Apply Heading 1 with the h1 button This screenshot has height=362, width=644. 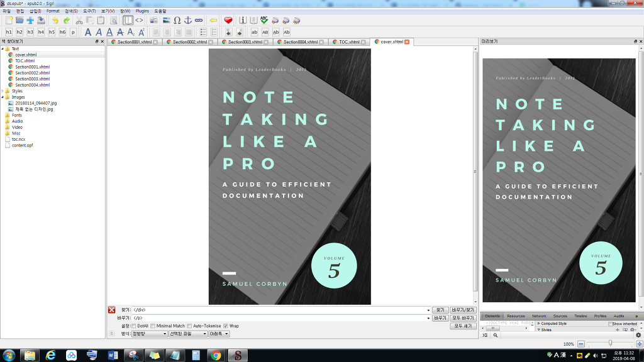point(9,32)
